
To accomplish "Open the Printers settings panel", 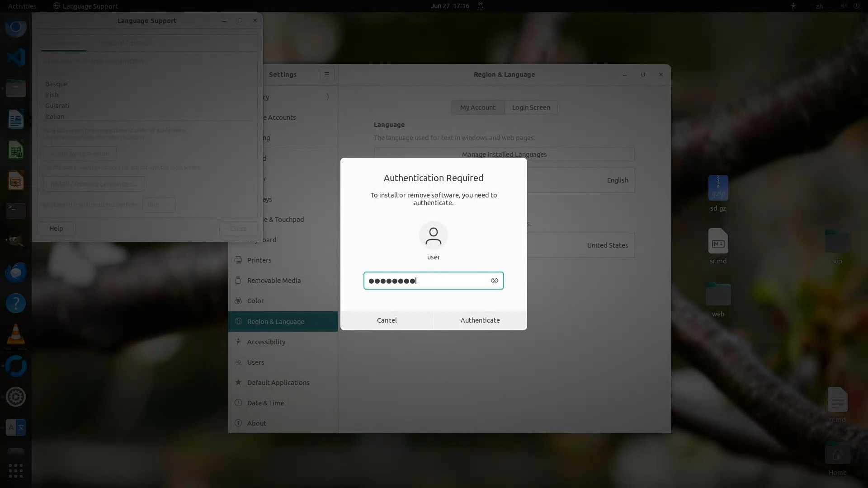I will (259, 260).
